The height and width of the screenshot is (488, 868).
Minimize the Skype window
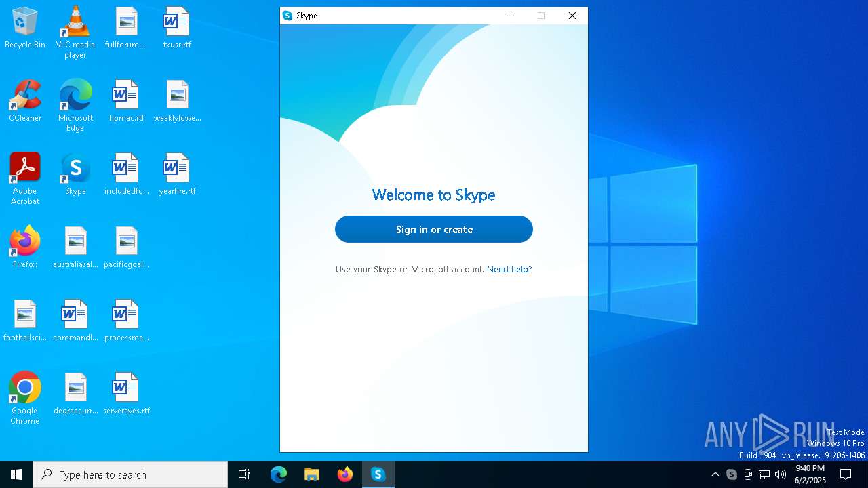click(511, 16)
